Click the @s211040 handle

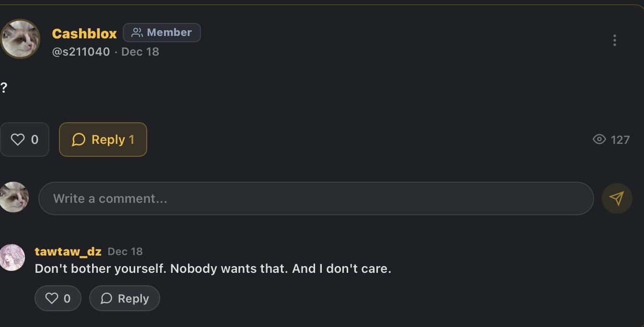point(81,52)
